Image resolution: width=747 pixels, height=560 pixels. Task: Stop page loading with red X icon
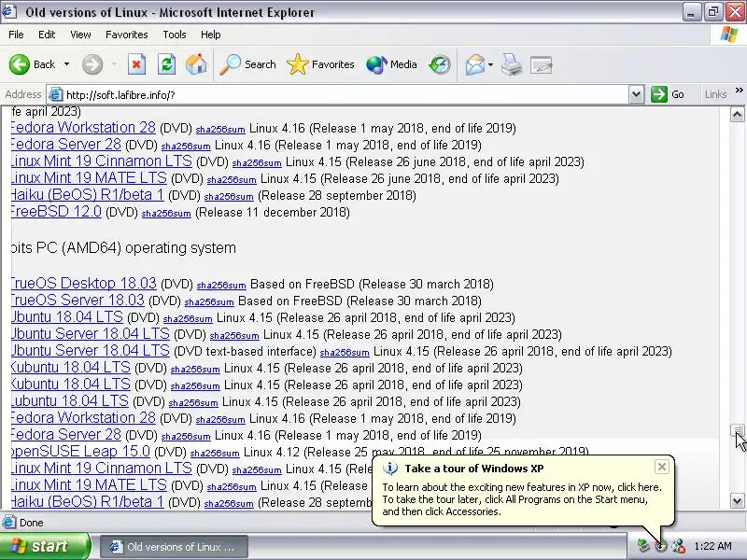[136, 64]
